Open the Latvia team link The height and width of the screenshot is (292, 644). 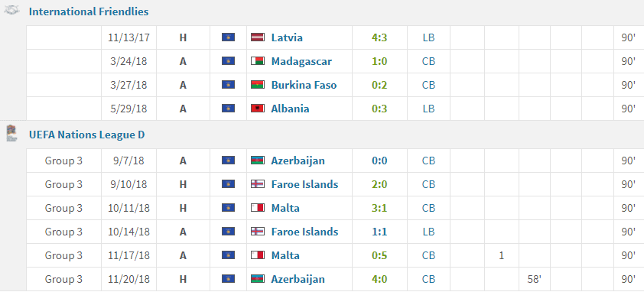pyautogui.click(x=287, y=37)
